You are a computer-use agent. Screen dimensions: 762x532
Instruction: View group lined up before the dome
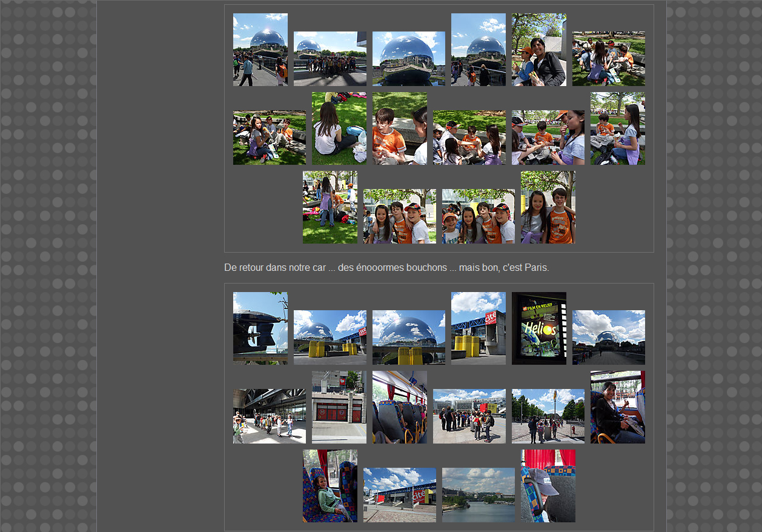330,59
